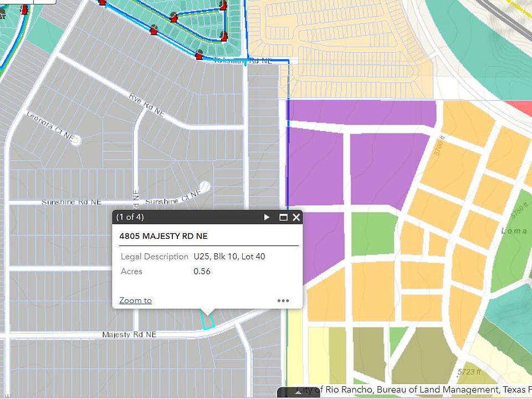Select the red zone at top-right corner

(x=519, y=108)
